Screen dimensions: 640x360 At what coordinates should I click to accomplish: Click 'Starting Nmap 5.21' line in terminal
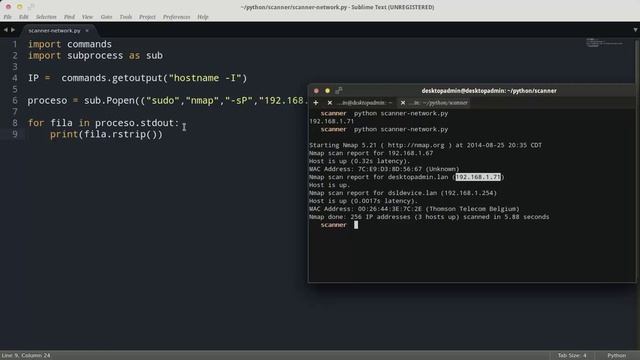425,145
